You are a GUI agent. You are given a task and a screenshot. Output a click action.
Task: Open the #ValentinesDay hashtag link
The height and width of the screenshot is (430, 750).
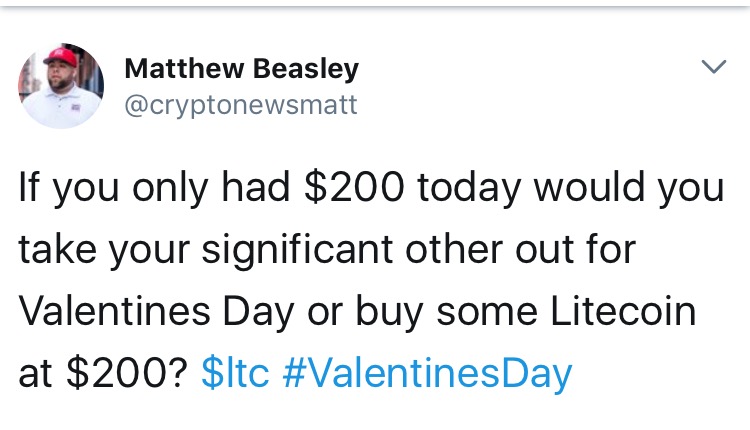[427, 375]
